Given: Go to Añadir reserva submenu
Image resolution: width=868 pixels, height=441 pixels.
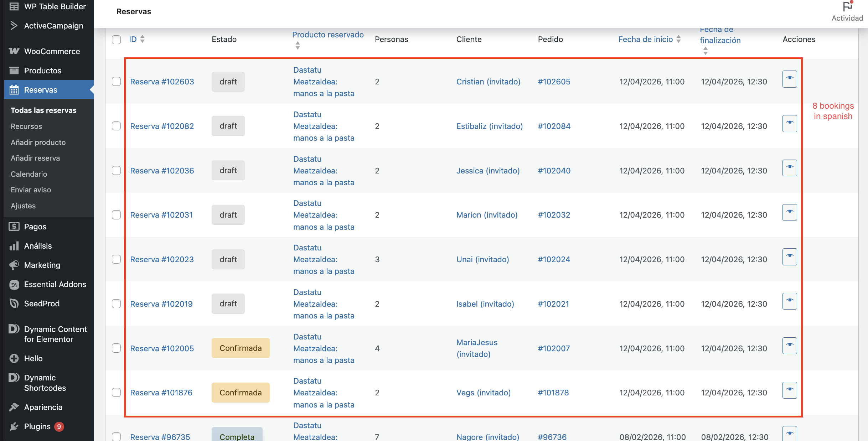Looking at the screenshot, I should [35, 158].
